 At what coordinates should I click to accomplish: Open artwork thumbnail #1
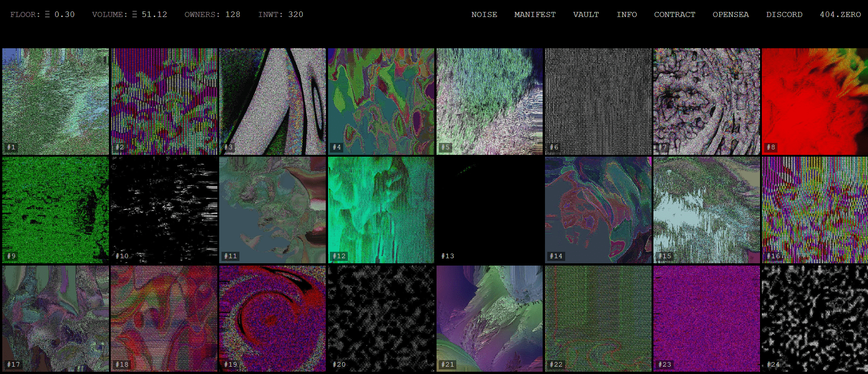click(x=56, y=102)
